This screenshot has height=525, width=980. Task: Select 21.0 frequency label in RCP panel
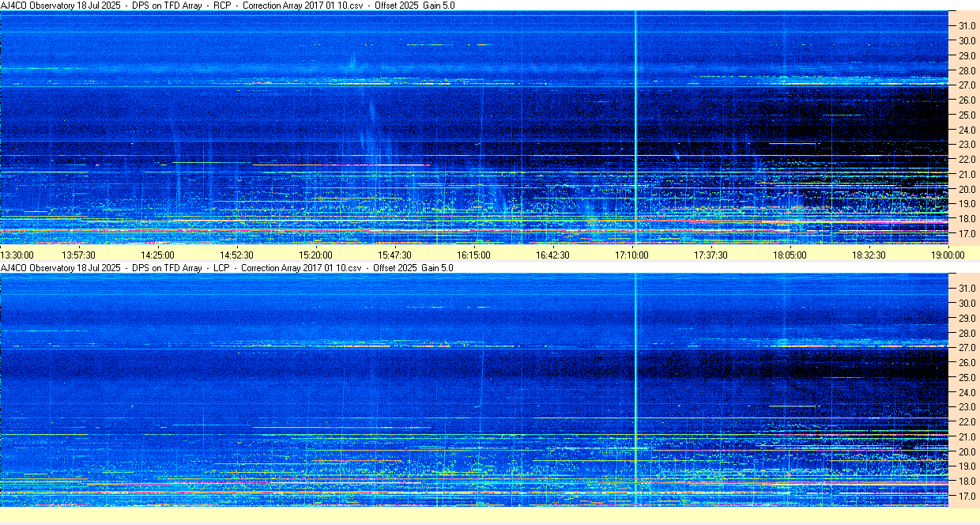tap(967, 174)
